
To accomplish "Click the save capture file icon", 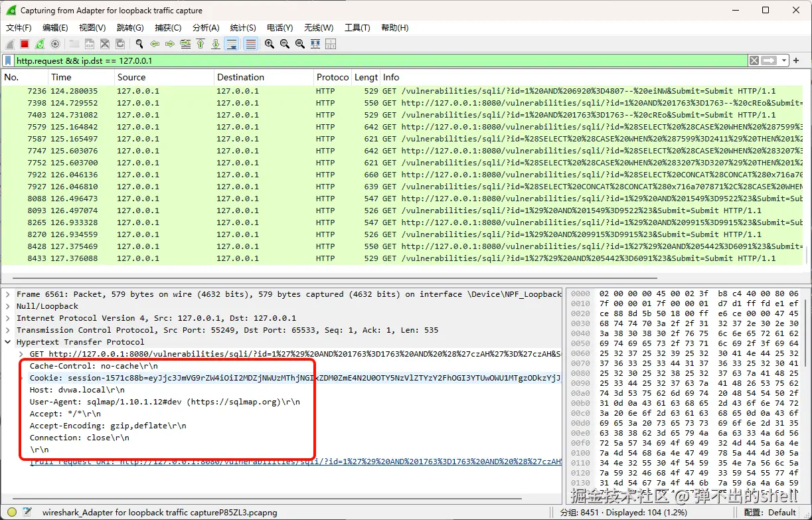I will point(90,44).
